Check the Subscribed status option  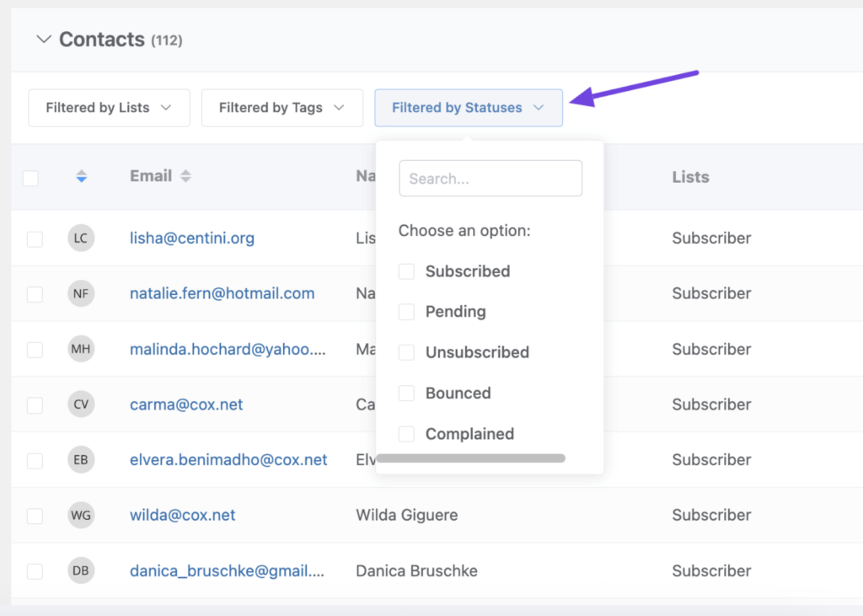click(x=406, y=271)
